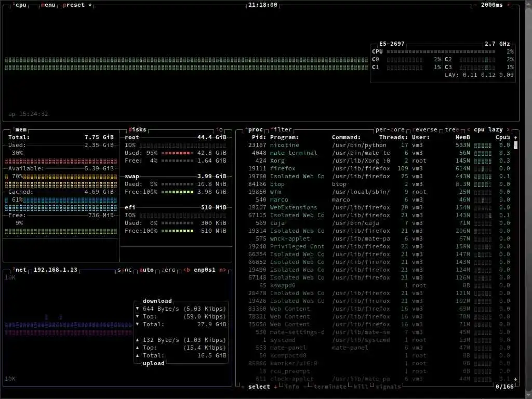Click the swap Free 100% bar
The image size is (532, 399).
pos(177,192)
